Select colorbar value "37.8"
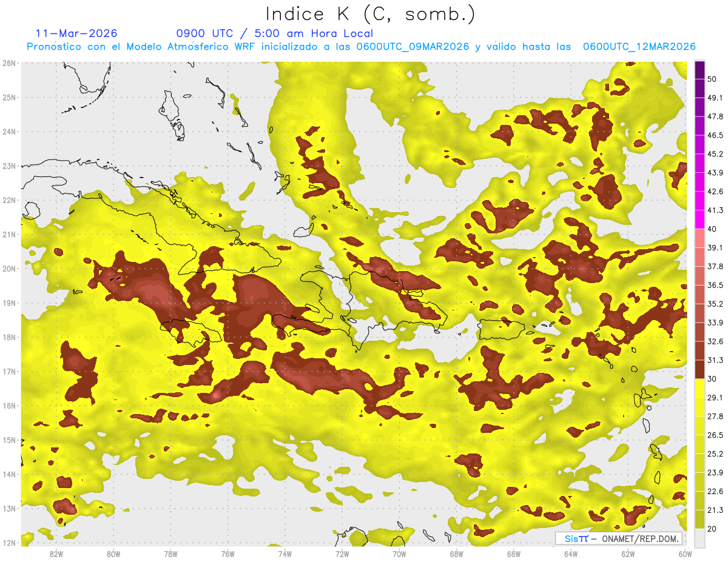Screen dimensions: 728x562 coord(715,266)
